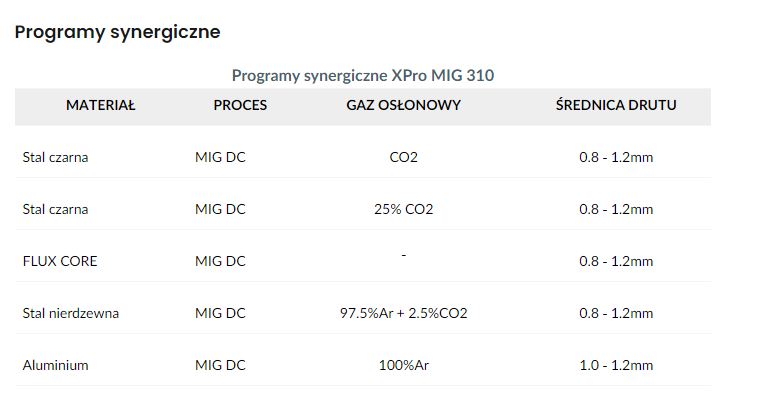Click the 25% CO2 gas cell
The image size is (772, 419).
pos(403,209)
